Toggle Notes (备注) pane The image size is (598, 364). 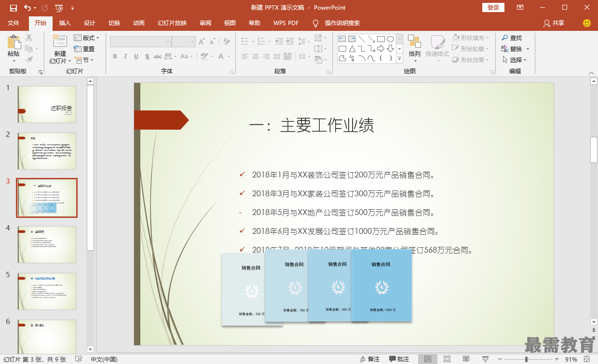click(x=370, y=359)
